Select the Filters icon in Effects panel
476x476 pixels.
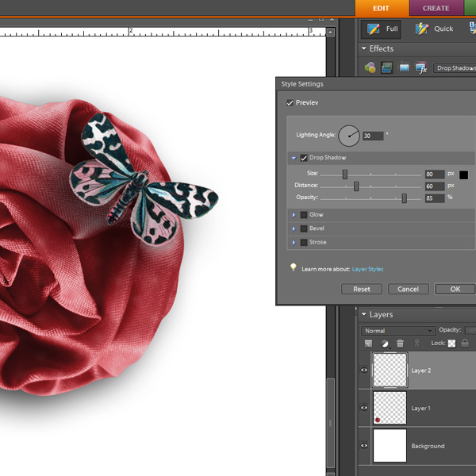(x=370, y=68)
